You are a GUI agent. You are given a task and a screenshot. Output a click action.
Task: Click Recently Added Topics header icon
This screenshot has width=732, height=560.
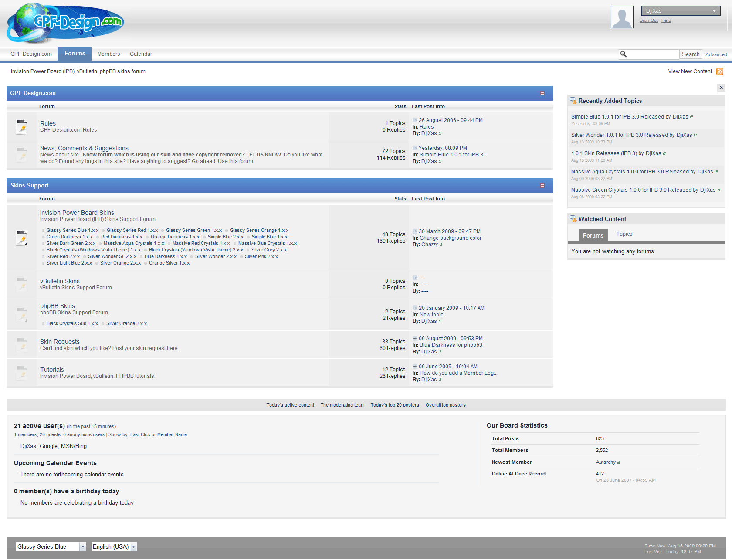(x=573, y=101)
